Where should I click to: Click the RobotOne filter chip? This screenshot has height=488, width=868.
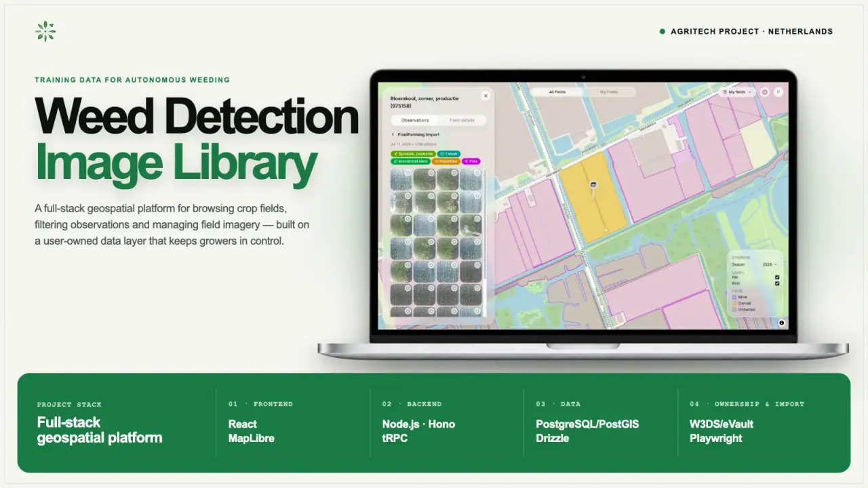(x=446, y=161)
